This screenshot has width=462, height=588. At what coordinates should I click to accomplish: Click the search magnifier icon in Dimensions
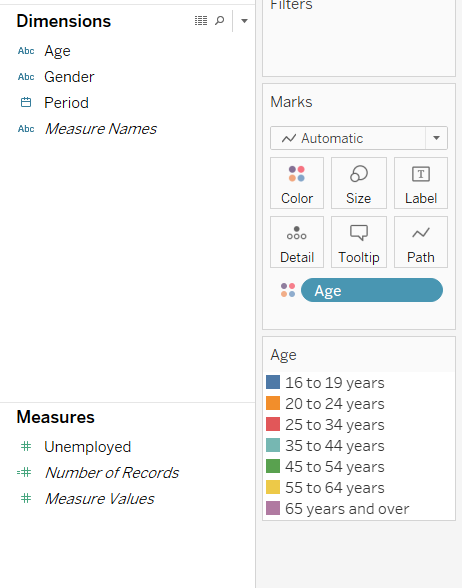click(220, 20)
